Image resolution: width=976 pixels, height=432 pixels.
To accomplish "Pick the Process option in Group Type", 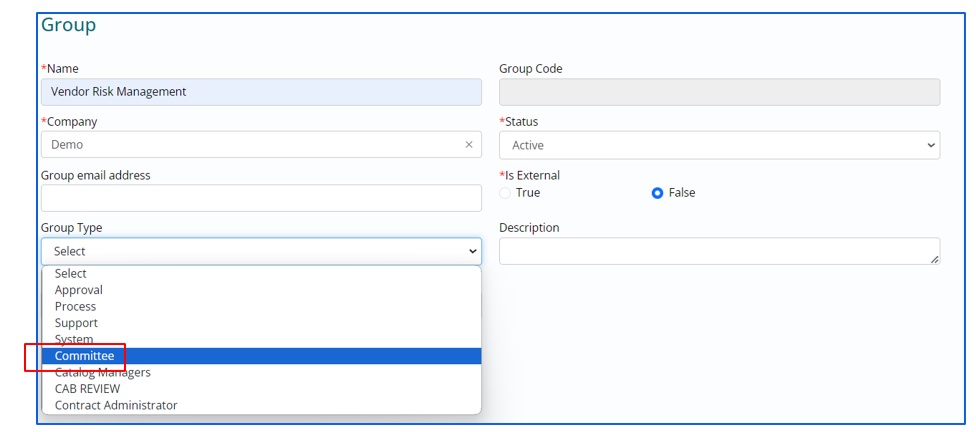I will pyautogui.click(x=76, y=307).
